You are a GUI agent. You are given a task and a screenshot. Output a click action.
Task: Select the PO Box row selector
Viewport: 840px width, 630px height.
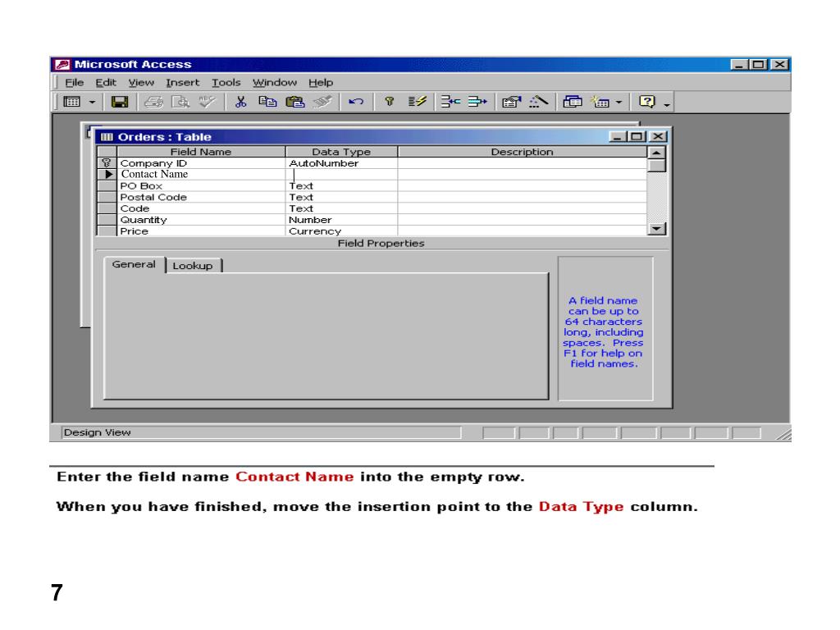coord(107,186)
